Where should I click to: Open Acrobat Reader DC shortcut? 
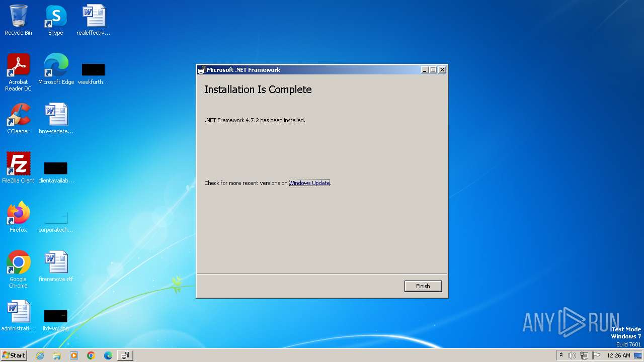pyautogui.click(x=18, y=72)
